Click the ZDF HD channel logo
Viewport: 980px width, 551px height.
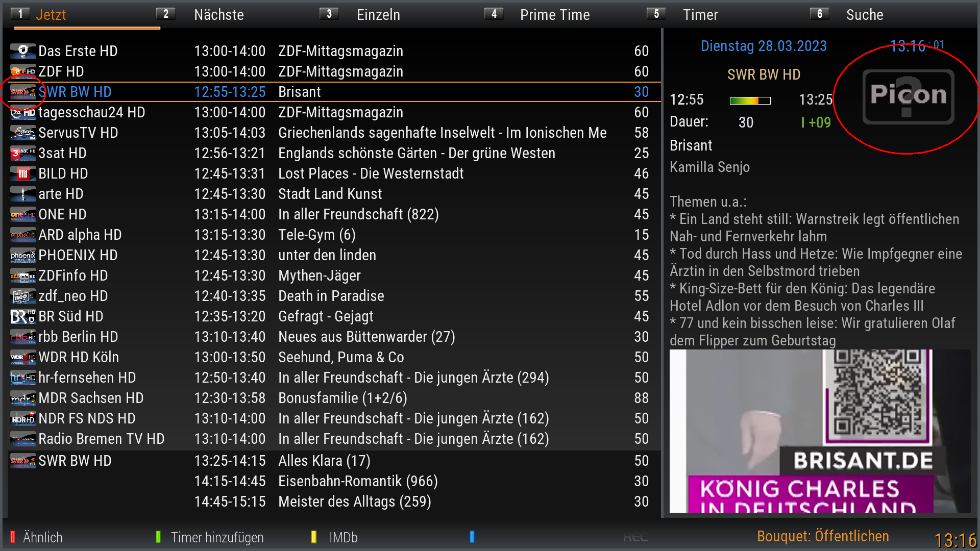tap(23, 71)
